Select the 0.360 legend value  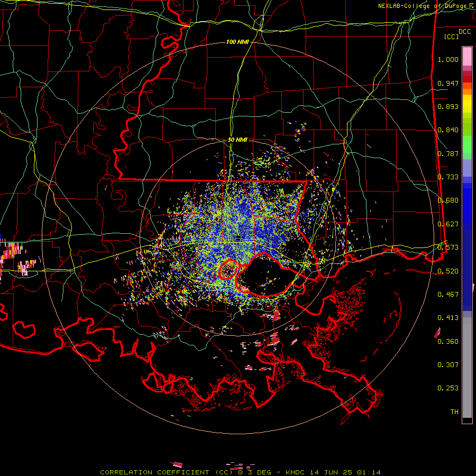click(448, 342)
